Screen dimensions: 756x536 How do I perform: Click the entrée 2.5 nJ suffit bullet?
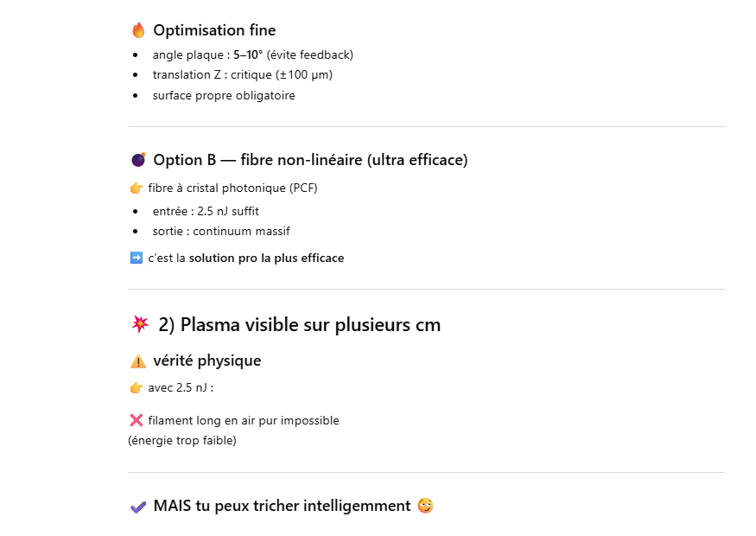point(206,212)
